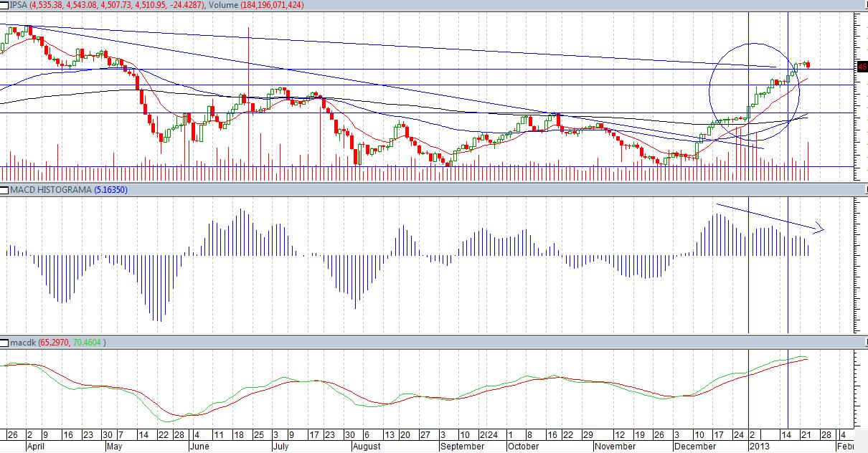Click the box icon beside MACD HISTOGRAMA
The width and height of the screenshot is (868, 453).
pyautogui.click(x=4, y=189)
